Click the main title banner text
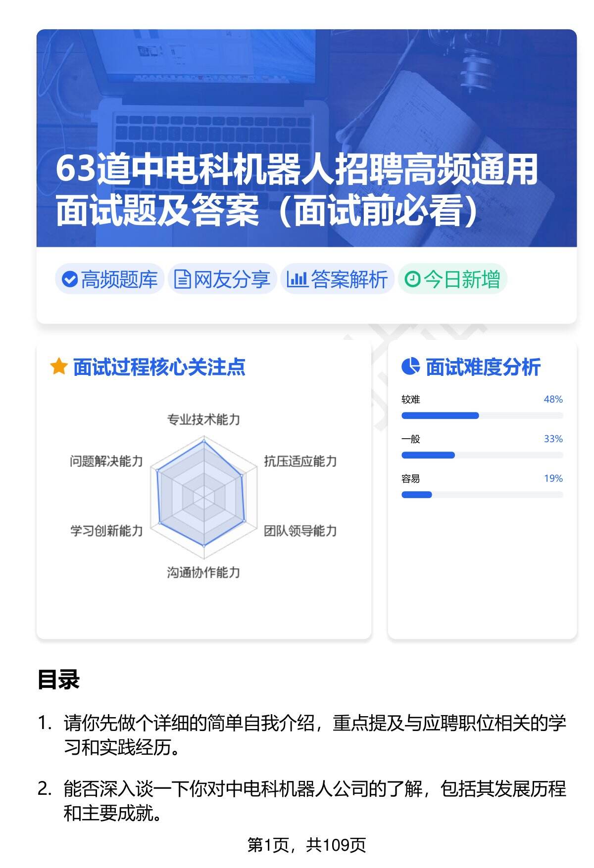594x868 pixels. tap(296, 190)
